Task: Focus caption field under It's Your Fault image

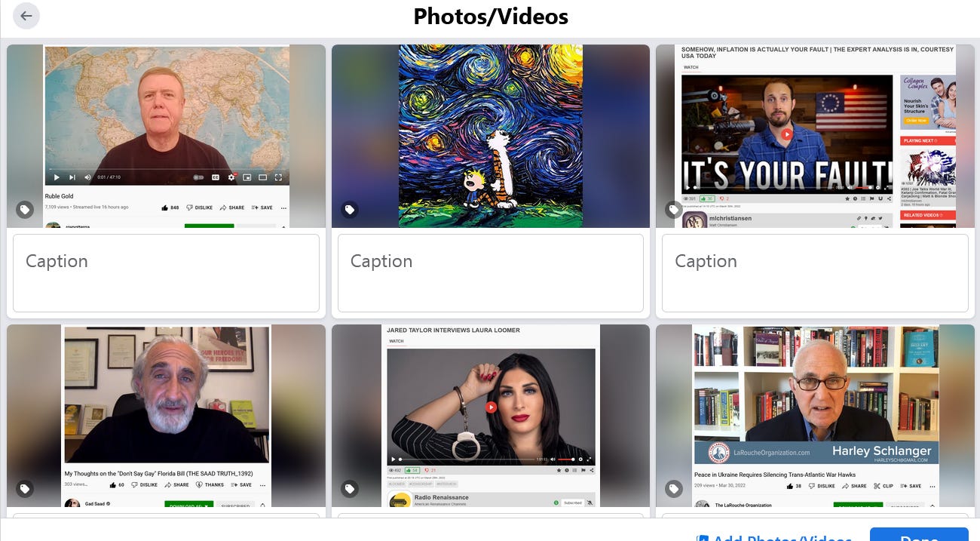Action: coord(815,273)
